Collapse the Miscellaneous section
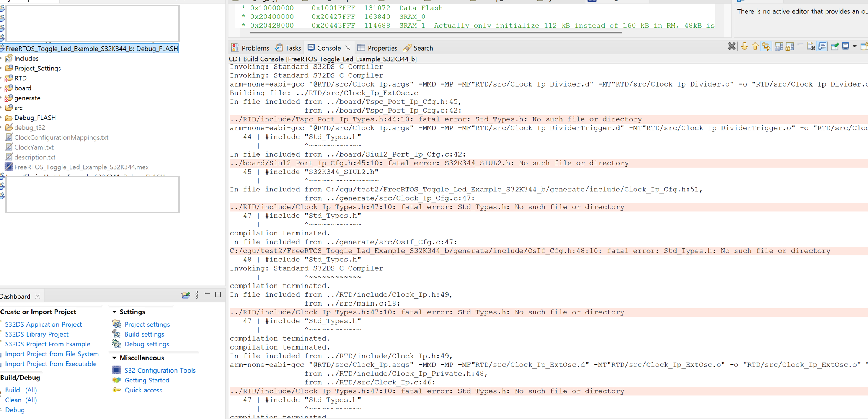Screen dimensions: 868x420 click(114, 358)
